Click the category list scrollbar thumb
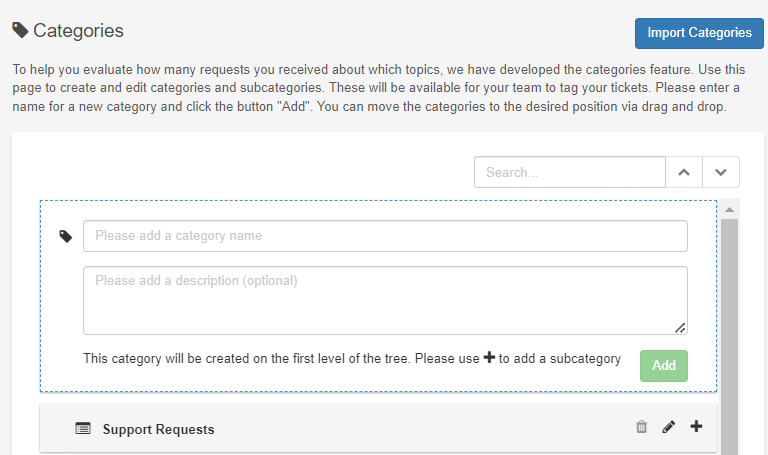 click(x=730, y=330)
